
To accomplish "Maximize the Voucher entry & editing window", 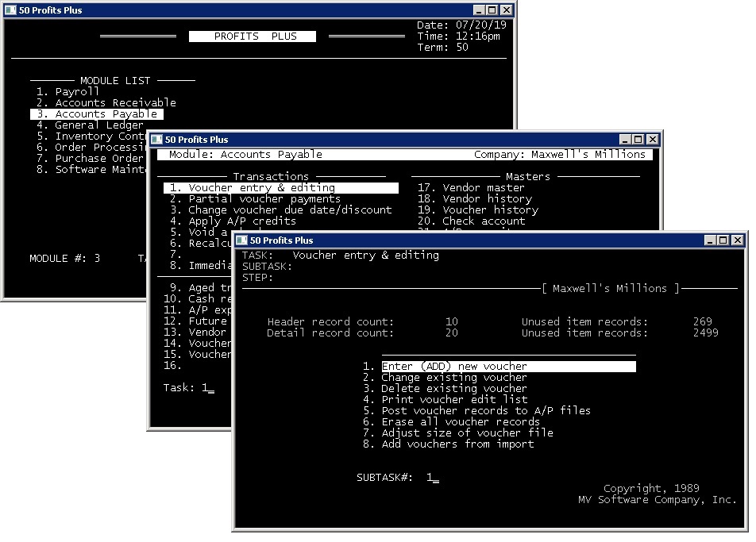I will tap(722, 240).
